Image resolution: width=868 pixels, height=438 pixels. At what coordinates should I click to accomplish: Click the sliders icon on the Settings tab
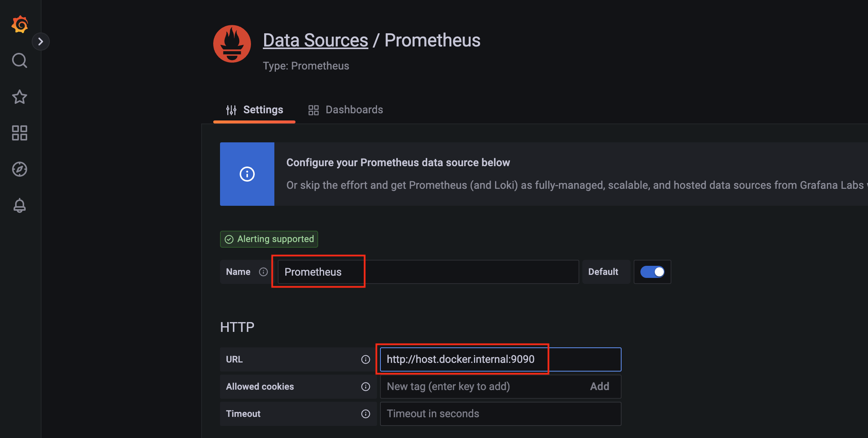click(x=231, y=110)
